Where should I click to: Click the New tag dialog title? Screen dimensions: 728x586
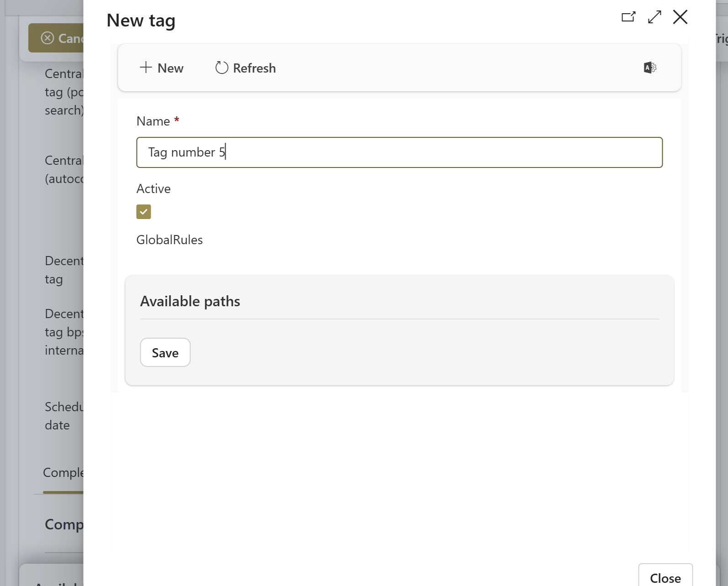[141, 21]
